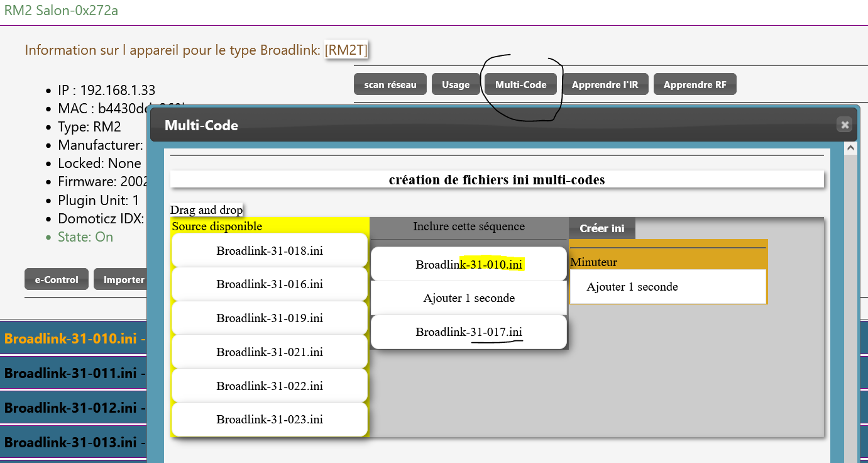Click the [RM2T] device type label
The image size is (868, 463).
point(346,50)
